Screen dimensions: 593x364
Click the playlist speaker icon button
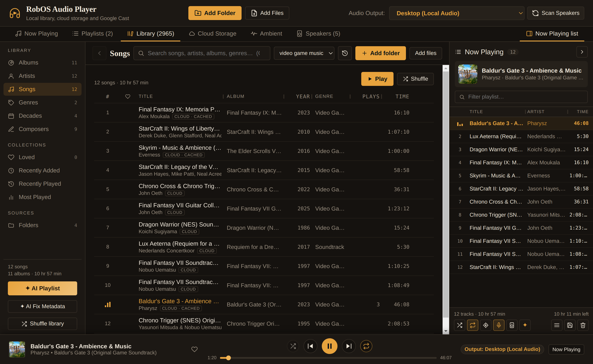[x=512, y=325]
